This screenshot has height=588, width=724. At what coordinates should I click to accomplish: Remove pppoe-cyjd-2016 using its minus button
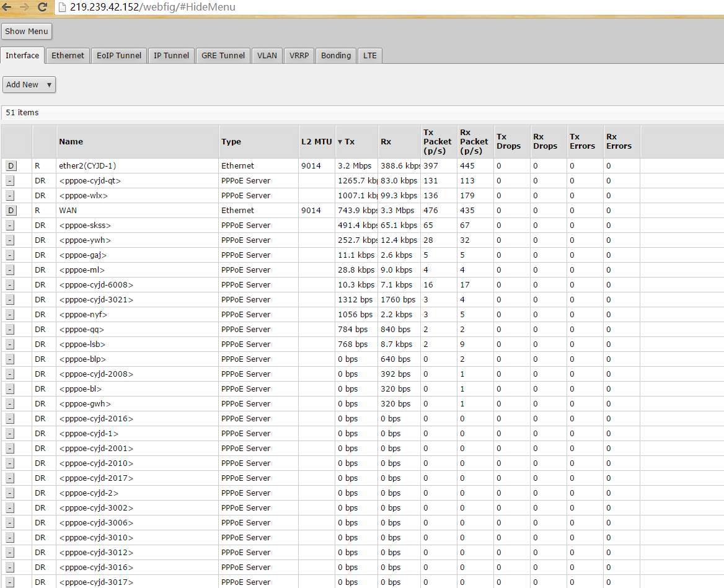tap(10, 419)
